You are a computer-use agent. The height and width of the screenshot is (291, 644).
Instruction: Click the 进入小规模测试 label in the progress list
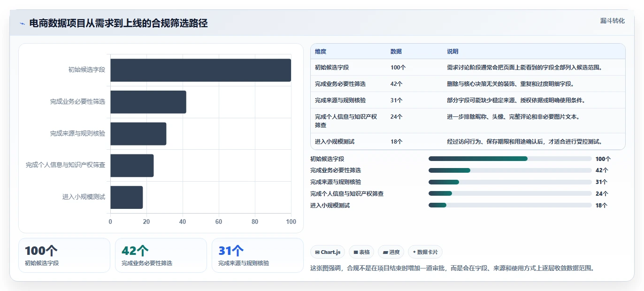coord(330,205)
